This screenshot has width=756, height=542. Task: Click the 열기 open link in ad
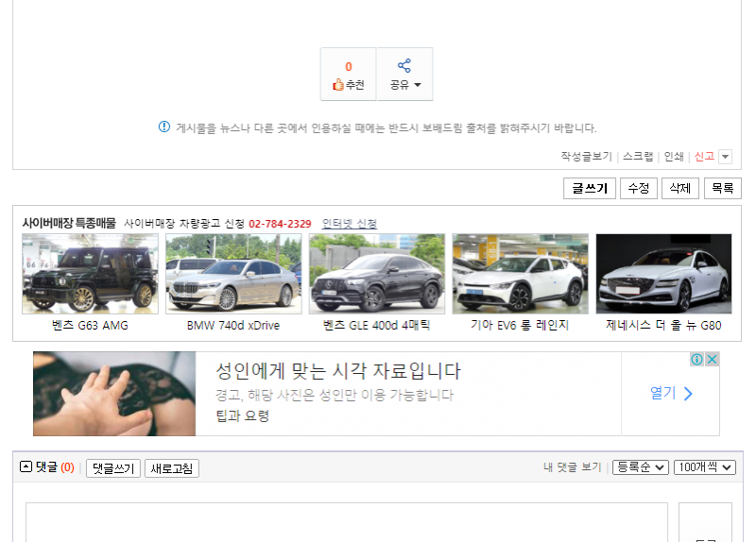click(671, 393)
